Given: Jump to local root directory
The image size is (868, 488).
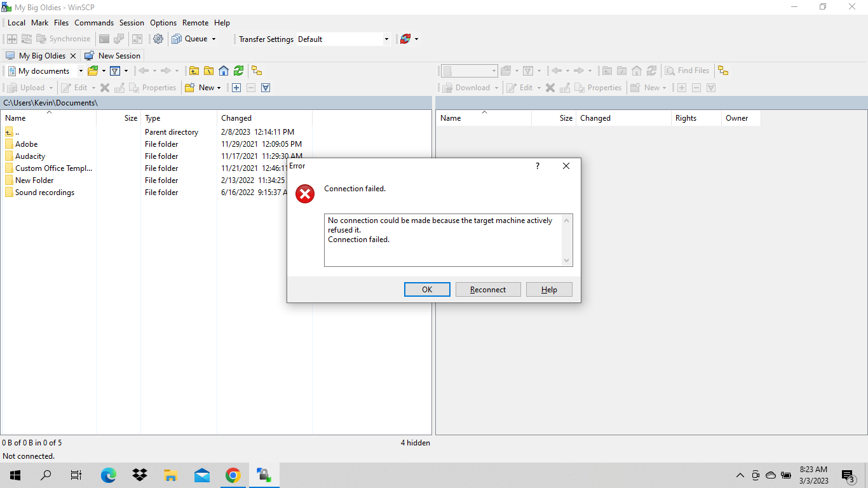Looking at the screenshot, I should coord(208,71).
